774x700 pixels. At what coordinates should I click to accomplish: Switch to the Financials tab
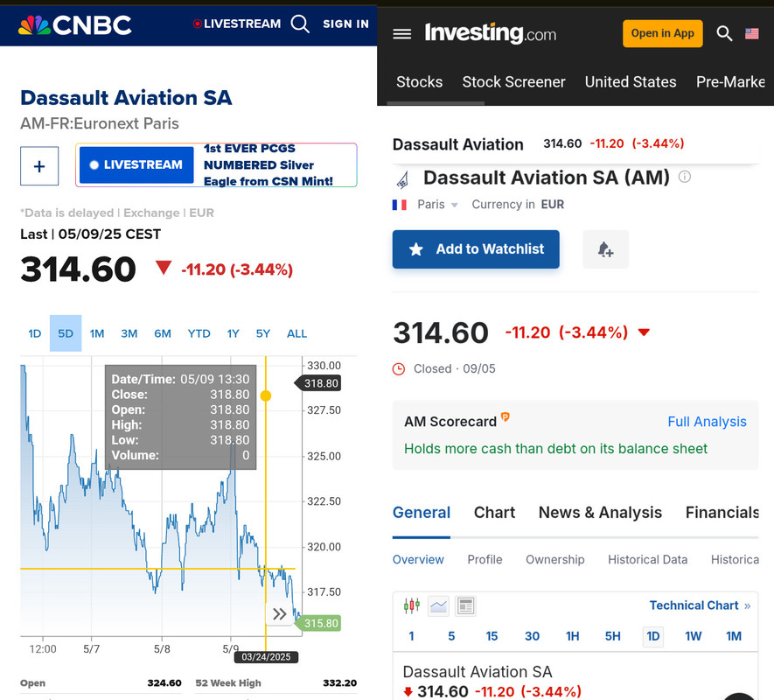click(x=722, y=512)
